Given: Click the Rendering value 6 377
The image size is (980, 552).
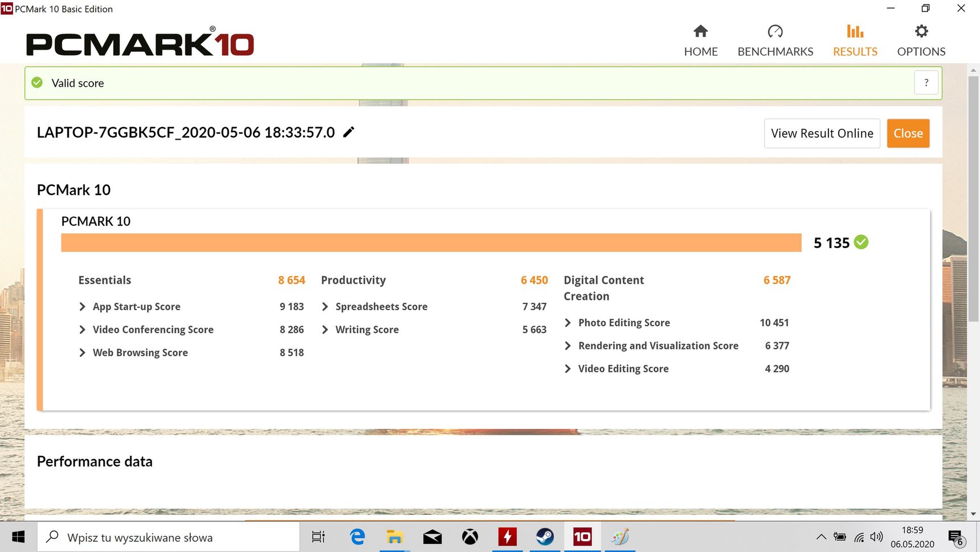Looking at the screenshot, I should [x=777, y=346].
